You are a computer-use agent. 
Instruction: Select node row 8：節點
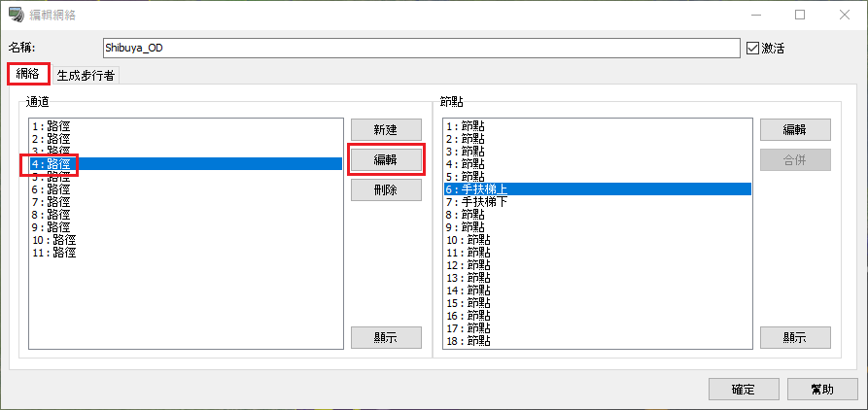pos(598,215)
